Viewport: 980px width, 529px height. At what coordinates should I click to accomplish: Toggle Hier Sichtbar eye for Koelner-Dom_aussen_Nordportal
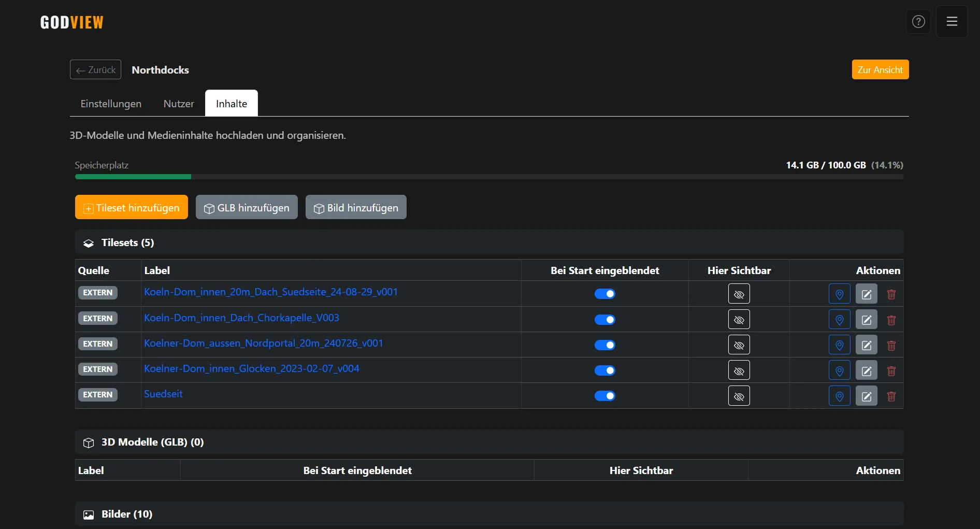click(739, 345)
